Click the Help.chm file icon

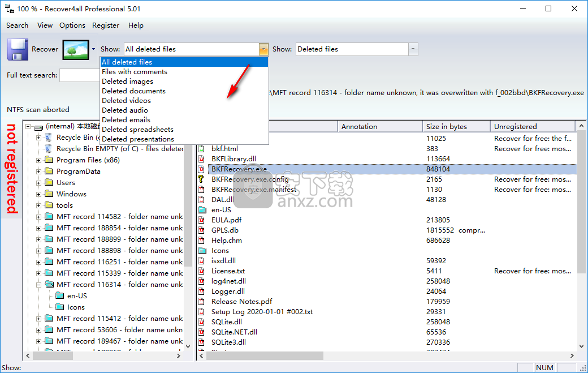201,240
